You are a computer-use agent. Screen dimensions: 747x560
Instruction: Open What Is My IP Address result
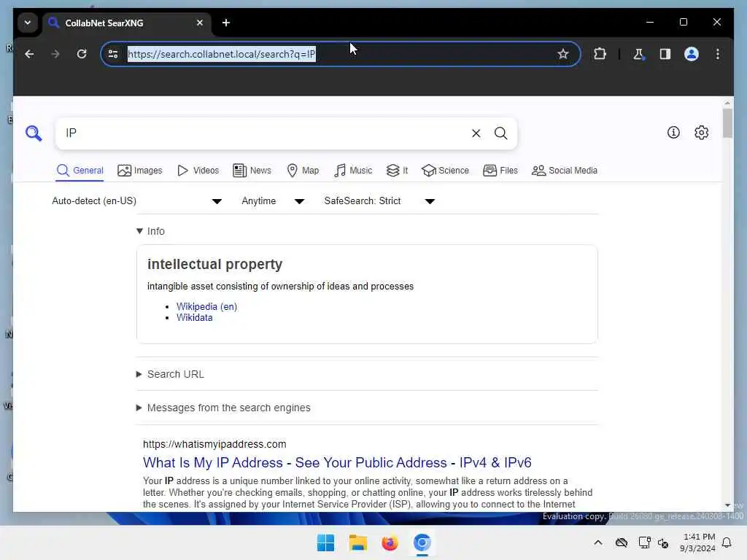click(337, 462)
